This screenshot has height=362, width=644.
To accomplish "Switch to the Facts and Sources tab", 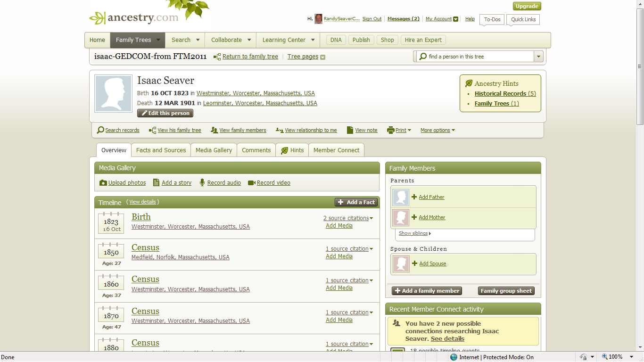I will 161,150.
